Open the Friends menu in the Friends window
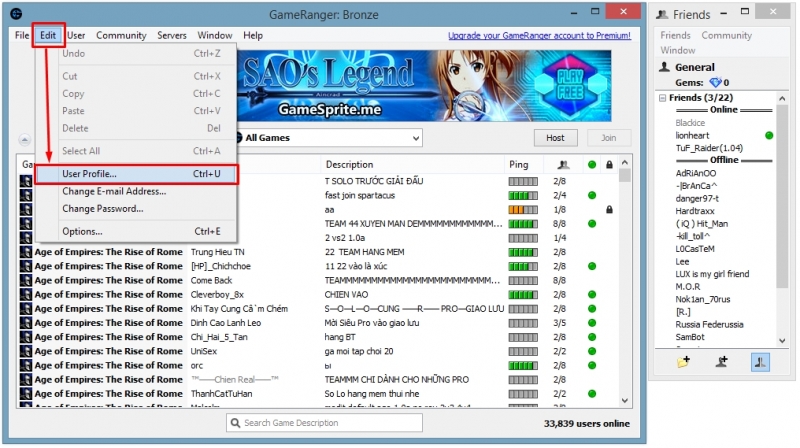Image resolution: width=800 pixels, height=448 pixels. 675,35
